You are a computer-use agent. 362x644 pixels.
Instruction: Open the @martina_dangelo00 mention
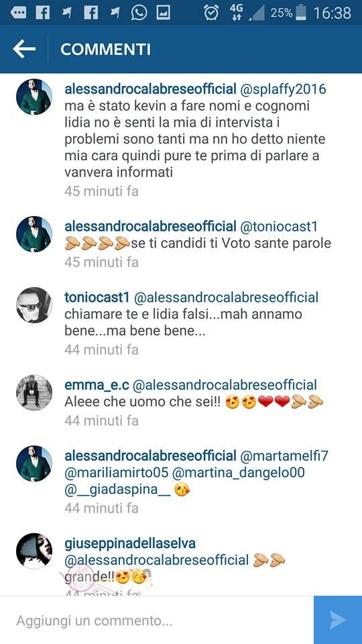[239, 473]
